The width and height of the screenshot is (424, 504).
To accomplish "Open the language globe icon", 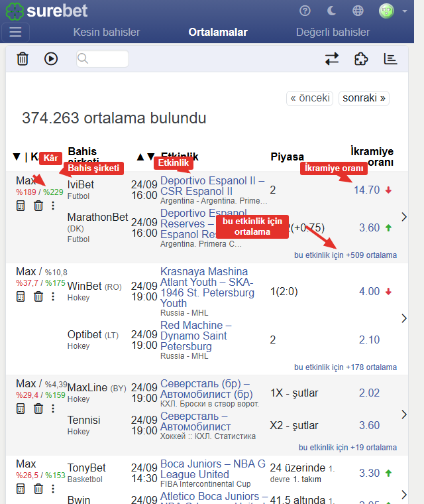I will coord(358,11).
